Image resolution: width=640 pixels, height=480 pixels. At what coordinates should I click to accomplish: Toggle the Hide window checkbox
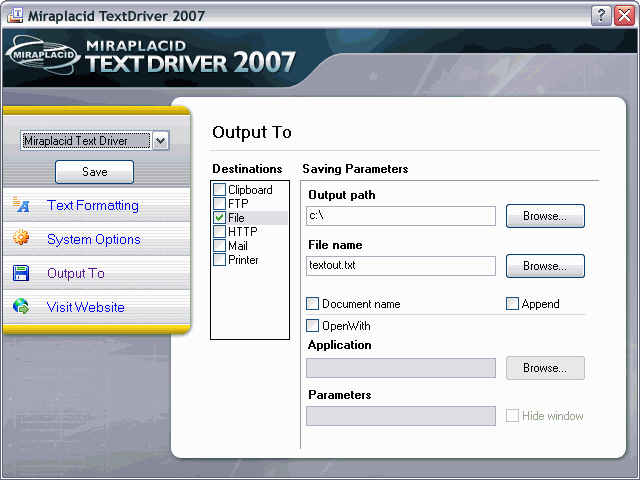[512, 416]
